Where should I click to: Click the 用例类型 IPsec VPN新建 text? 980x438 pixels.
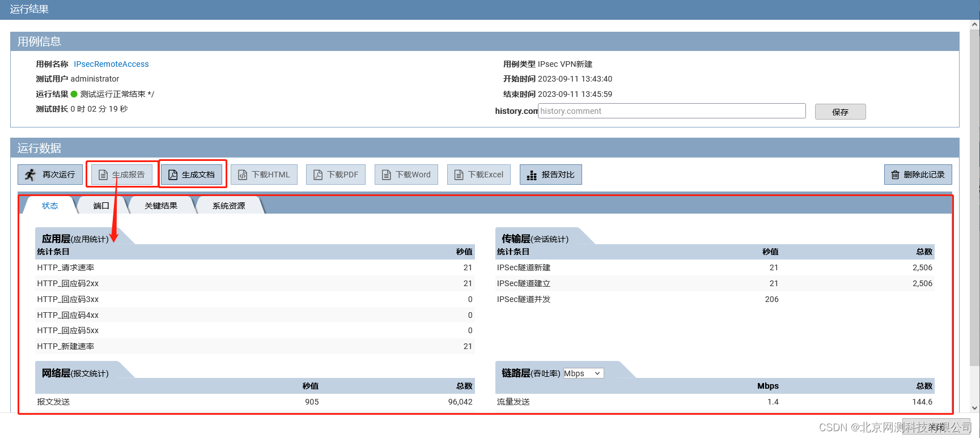click(x=548, y=64)
